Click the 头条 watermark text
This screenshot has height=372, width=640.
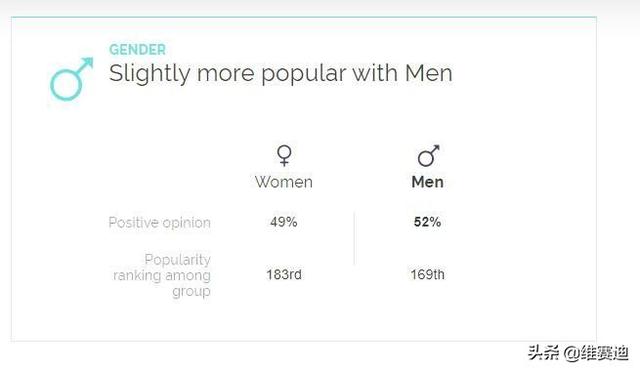543,352
